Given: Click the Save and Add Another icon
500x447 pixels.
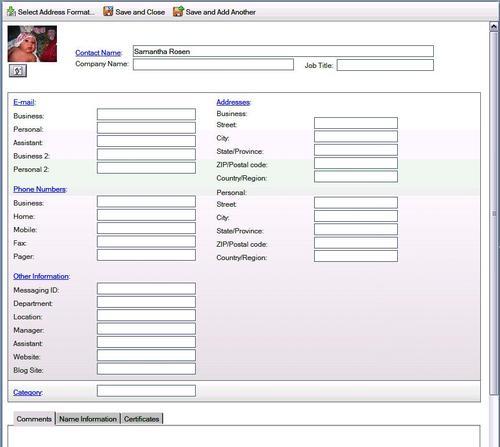Looking at the screenshot, I should (178, 11).
